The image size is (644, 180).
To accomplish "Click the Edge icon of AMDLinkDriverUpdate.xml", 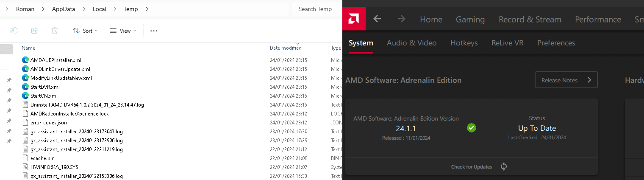I will tap(25, 69).
